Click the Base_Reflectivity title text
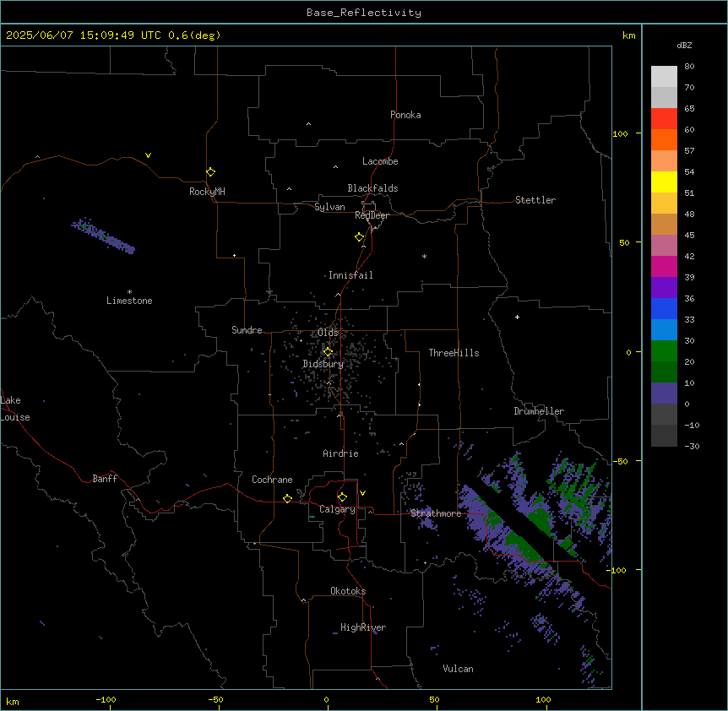Screen dimensions: 728x711 pyautogui.click(x=364, y=13)
